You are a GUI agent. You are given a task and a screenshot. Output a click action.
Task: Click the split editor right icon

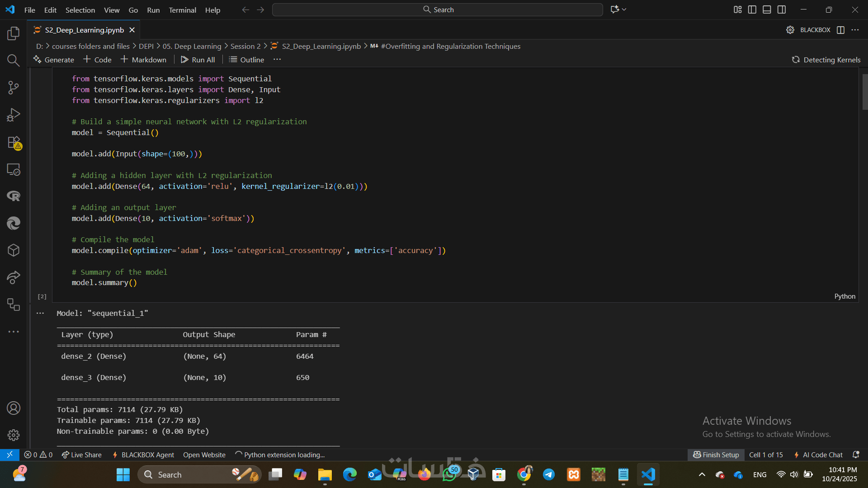840,30
